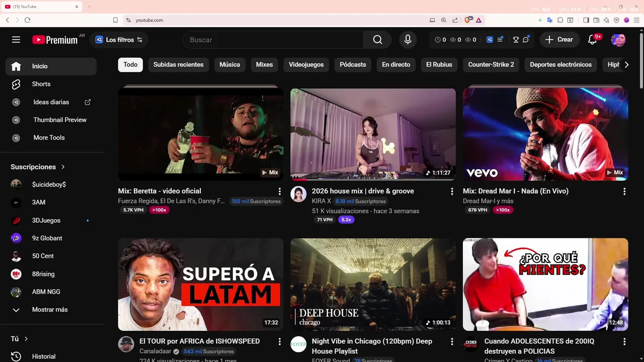Image resolution: width=644 pixels, height=362 pixels.
Task: Select the Mixes filter chip
Action: click(264, 64)
